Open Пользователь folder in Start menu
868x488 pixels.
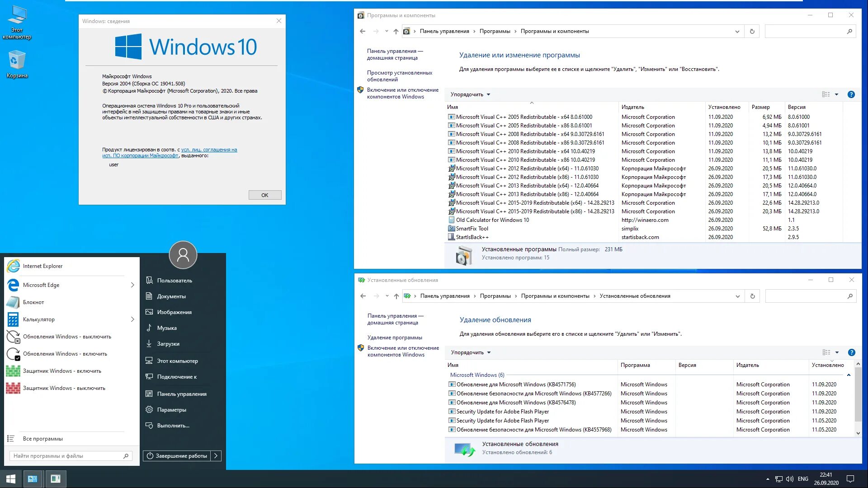click(x=175, y=281)
